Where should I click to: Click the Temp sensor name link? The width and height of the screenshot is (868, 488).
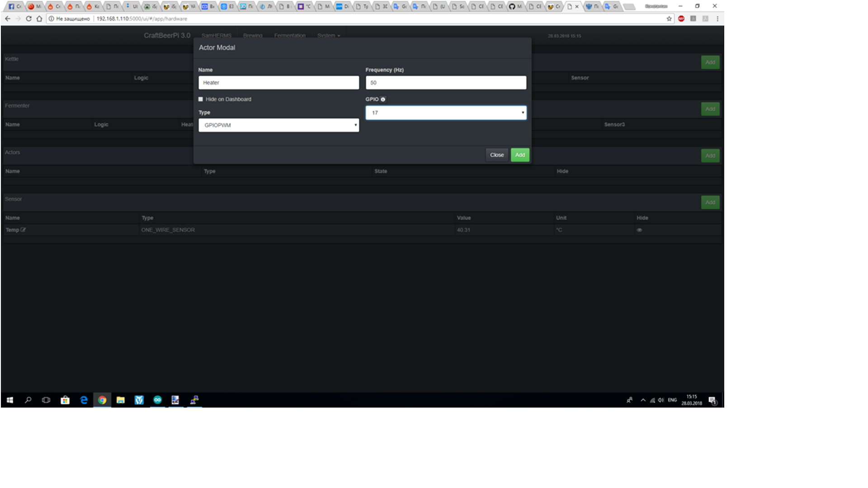[x=12, y=230]
